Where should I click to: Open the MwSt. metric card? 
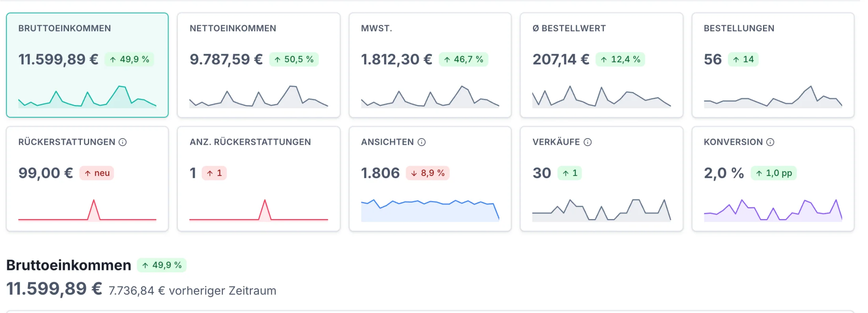pos(430,65)
